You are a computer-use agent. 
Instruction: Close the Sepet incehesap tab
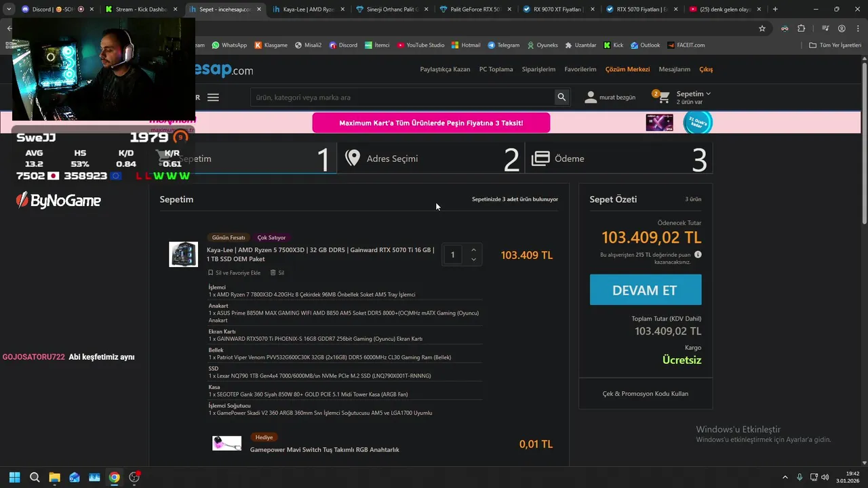pos(259,9)
